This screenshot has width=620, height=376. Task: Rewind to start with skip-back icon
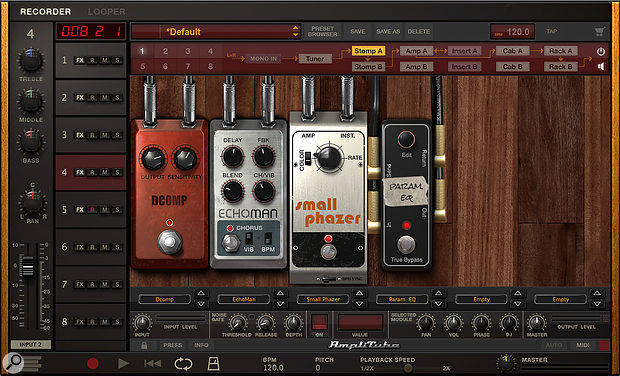(153, 363)
